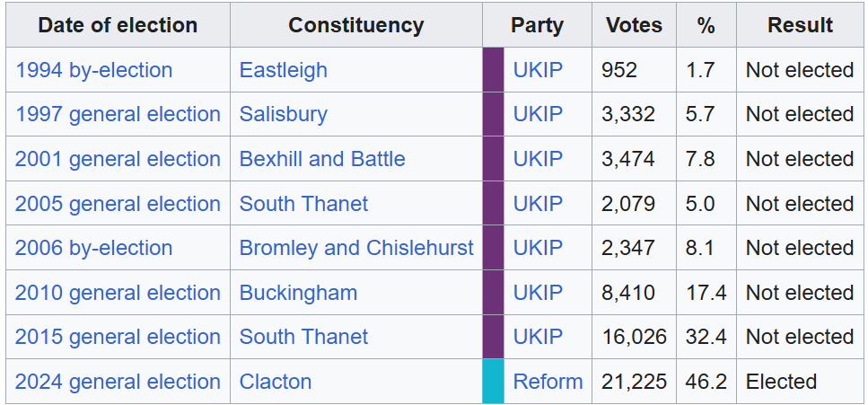Click the 2001 general election link
The width and height of the screenshot is (868, 405).
[x=118, y=159]
